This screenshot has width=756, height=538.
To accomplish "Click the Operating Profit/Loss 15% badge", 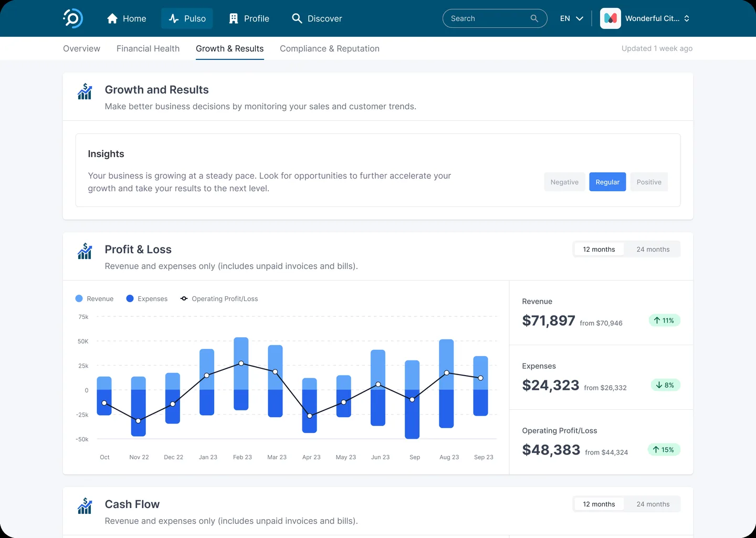I will click(x=664, y=450).
